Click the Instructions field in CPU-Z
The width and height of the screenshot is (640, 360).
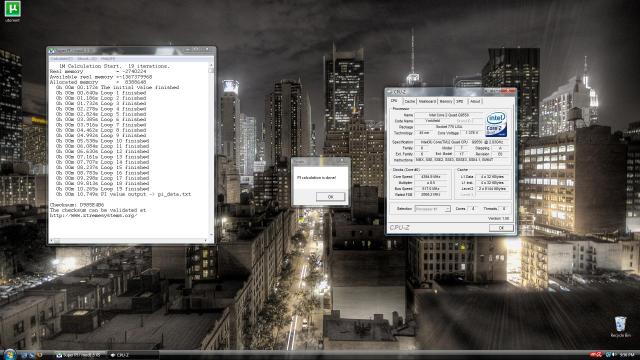(x=462, y=160)
